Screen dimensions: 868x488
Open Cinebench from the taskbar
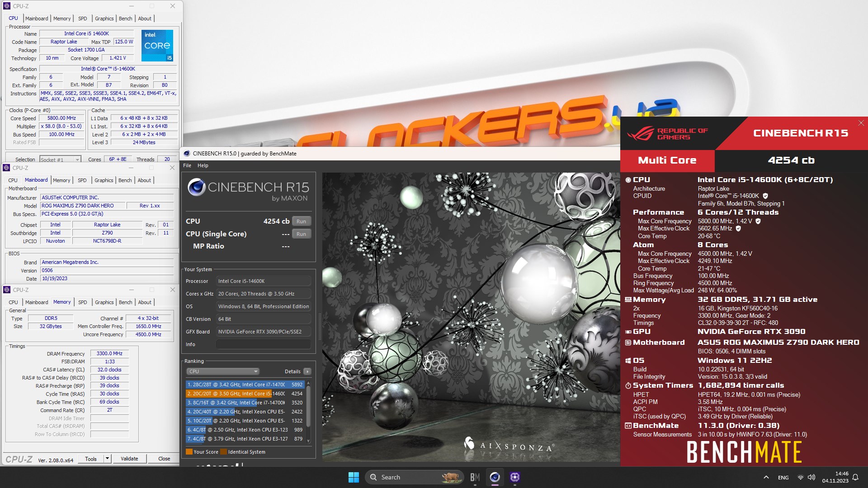(x=495, y=477)
